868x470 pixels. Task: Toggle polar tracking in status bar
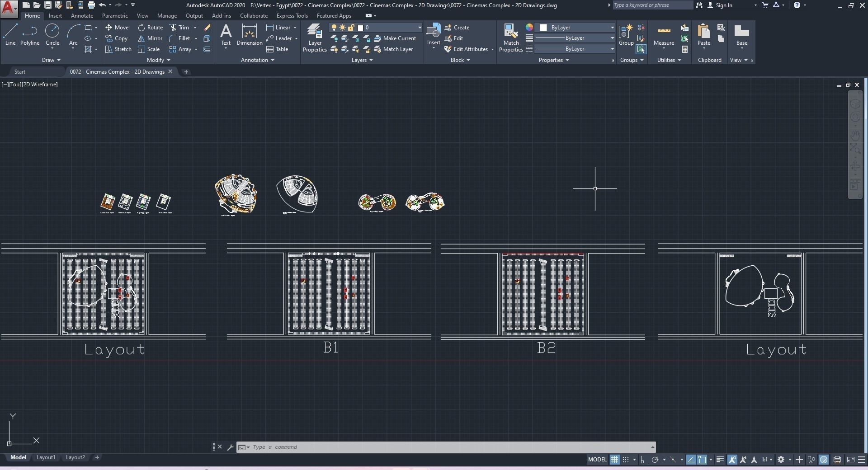click(655, 460)
